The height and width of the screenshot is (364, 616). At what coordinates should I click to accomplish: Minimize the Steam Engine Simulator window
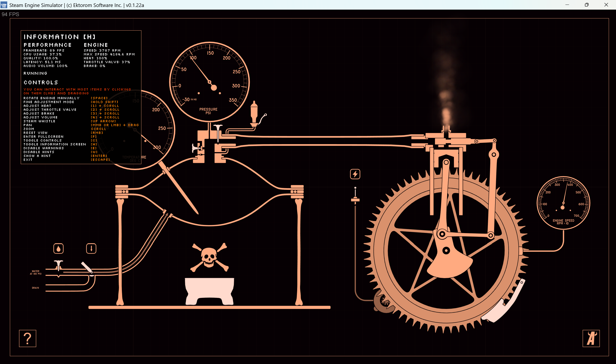tap(567, 5)
